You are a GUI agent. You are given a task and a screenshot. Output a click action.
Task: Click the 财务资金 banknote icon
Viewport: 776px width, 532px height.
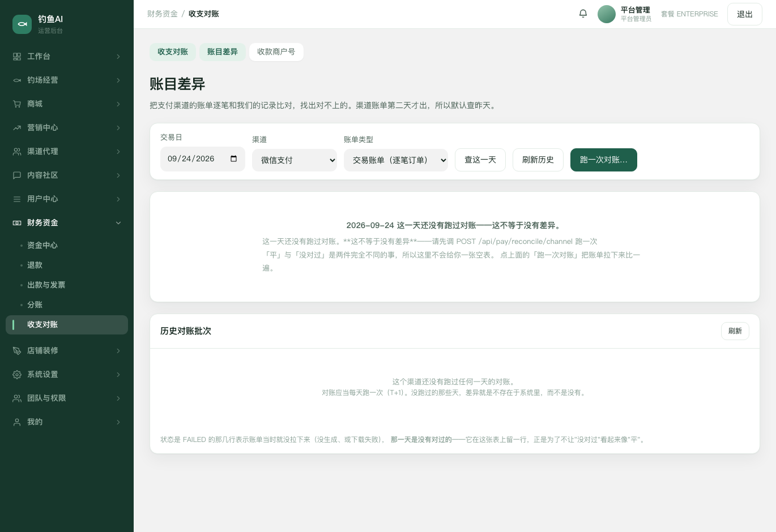pyautogui.click(x=17, y=223)
